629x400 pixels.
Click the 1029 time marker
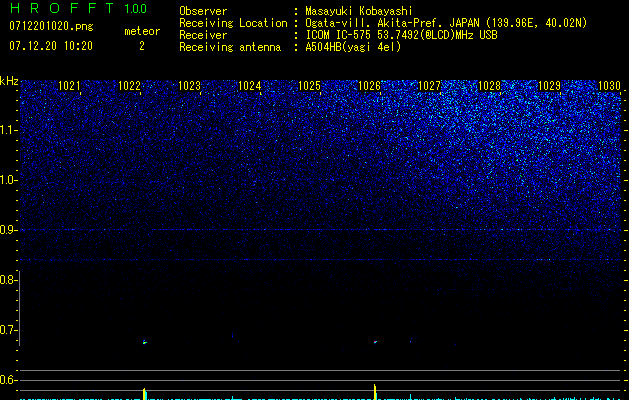(549, 86)
